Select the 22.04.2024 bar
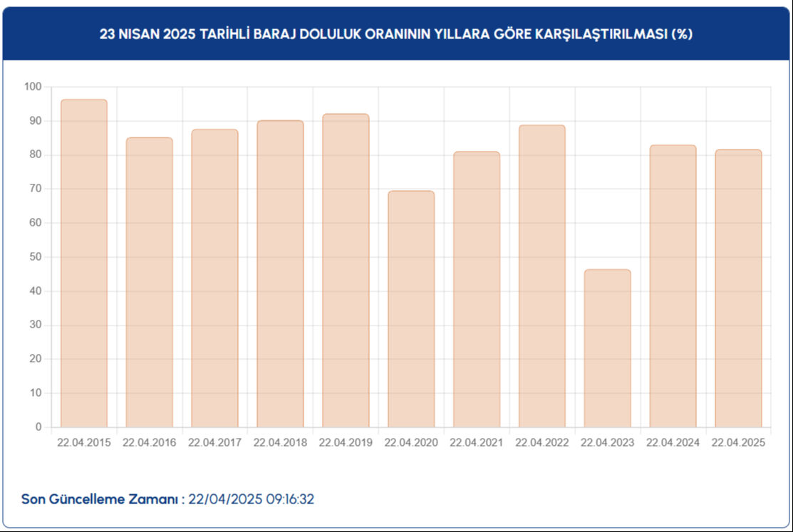Image resolution: width=793 pixels, height=532 pixels. point(673,286)
